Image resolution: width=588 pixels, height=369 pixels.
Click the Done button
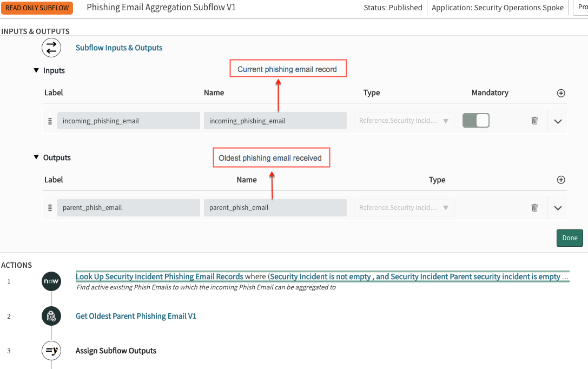570,238
